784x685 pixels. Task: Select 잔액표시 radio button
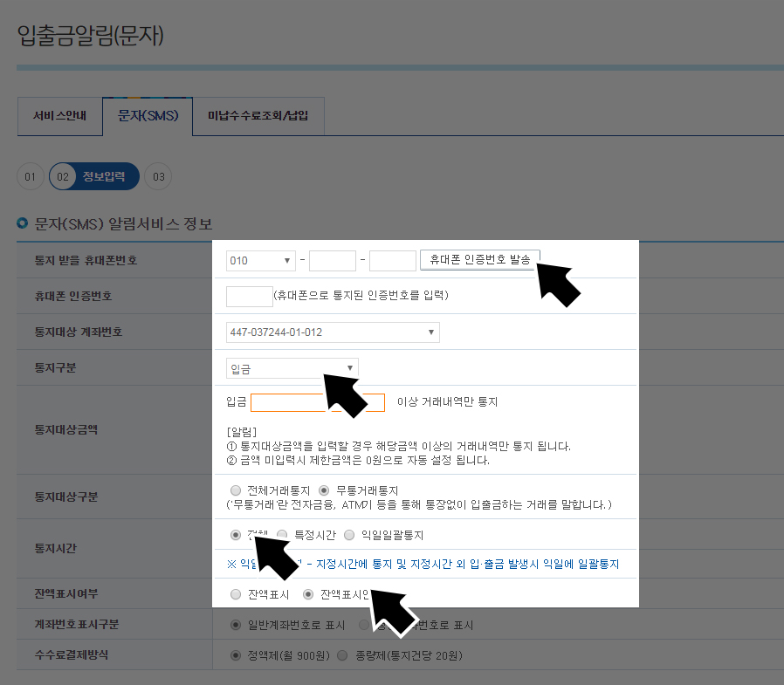[x=236, y=594]
